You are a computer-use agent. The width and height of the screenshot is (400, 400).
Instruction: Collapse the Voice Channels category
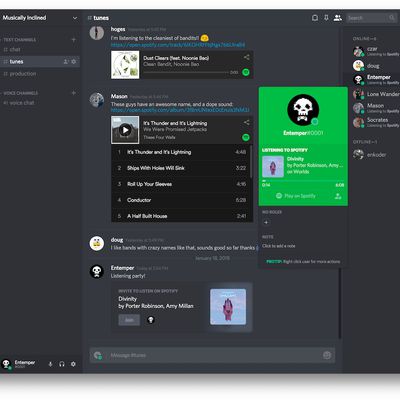[21, 93]
